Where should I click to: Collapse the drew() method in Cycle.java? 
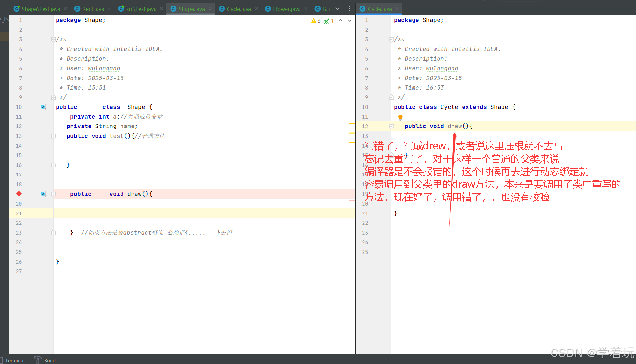point(391,127)
